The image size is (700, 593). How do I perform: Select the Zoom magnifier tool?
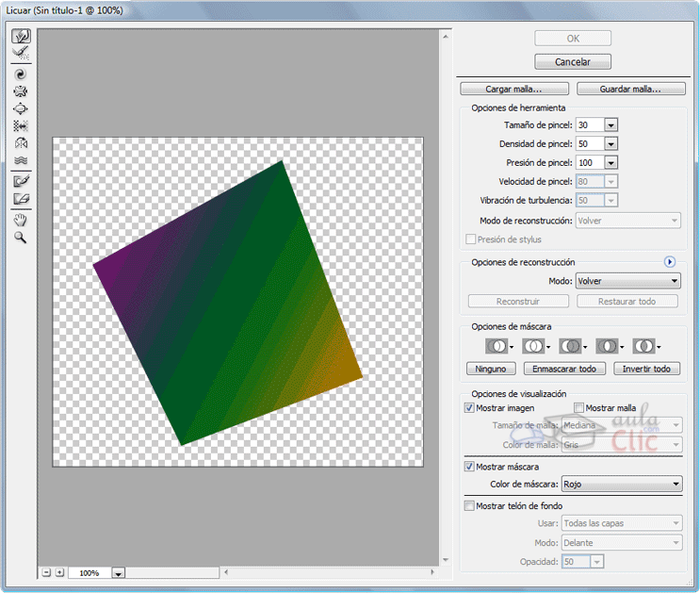click(20, 239)
